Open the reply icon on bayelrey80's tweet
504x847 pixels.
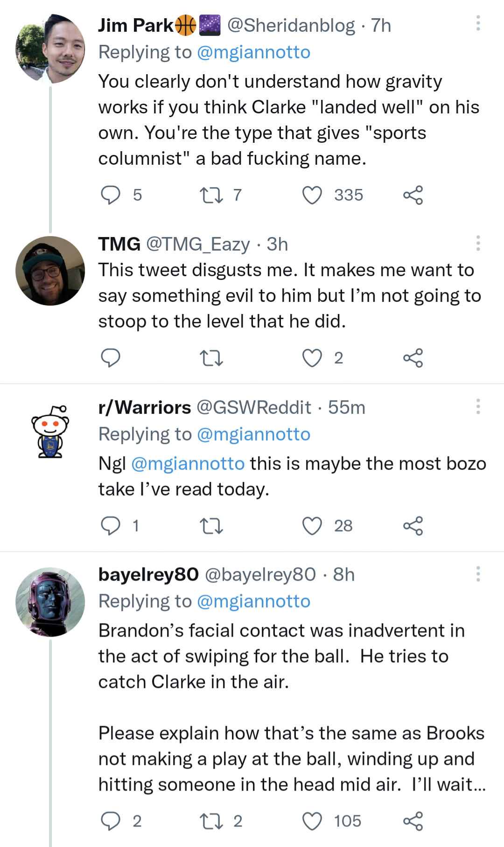click(x=112, y=821)
